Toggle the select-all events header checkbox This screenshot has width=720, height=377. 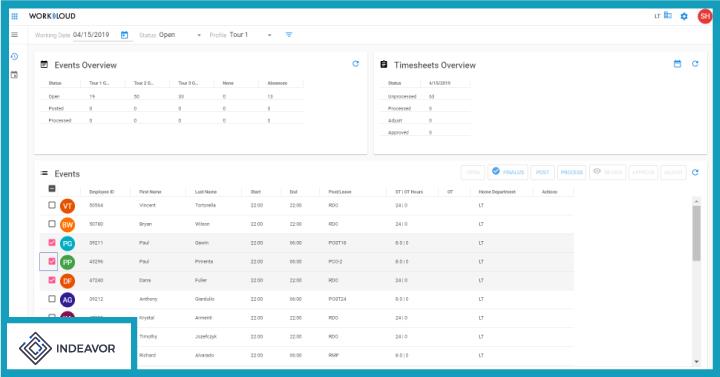point(52,188)
